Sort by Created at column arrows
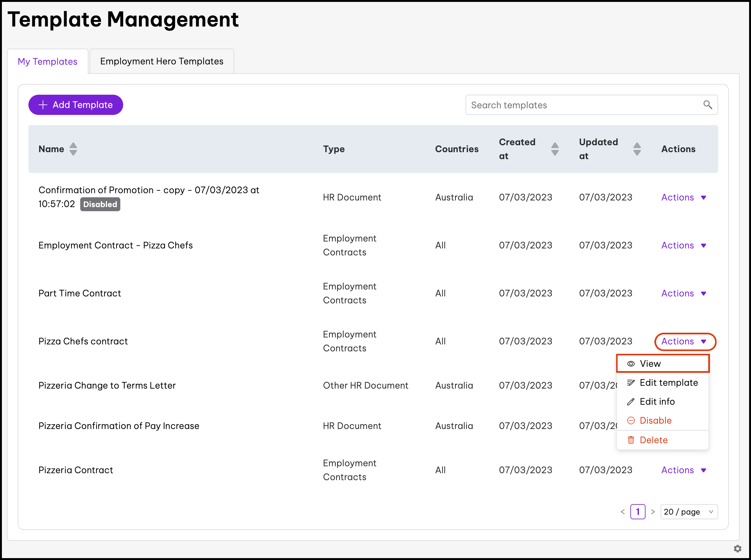The image size is (751, 560). pyautogui.click(x=555, y=149)
